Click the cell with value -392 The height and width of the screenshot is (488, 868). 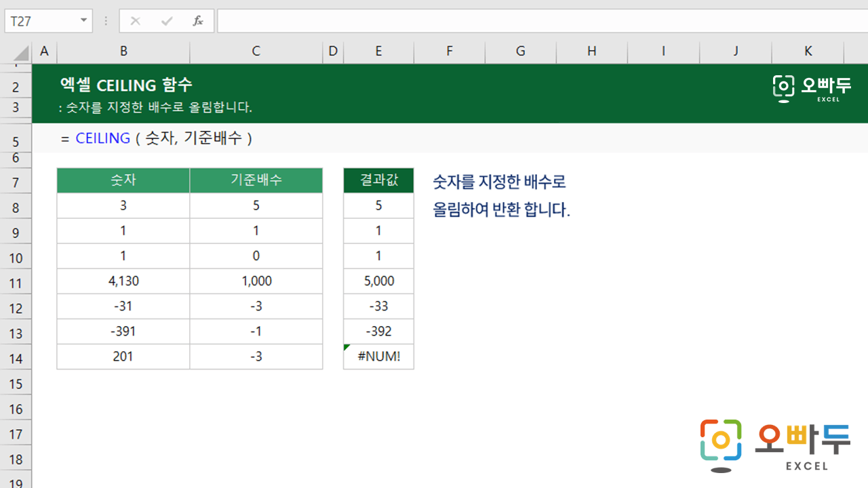click(x=378, y=331)
